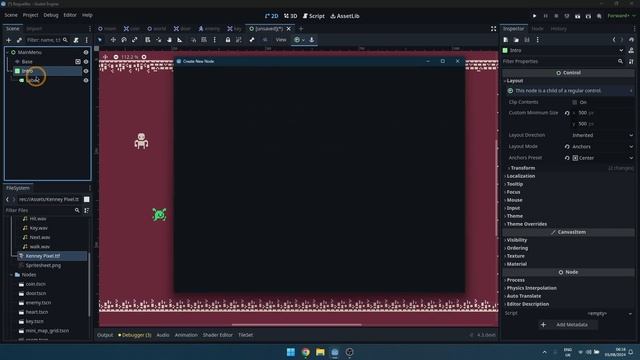Reset zoom to 112.2 % label
Viewport: 640px width, 360px height.
130,57
